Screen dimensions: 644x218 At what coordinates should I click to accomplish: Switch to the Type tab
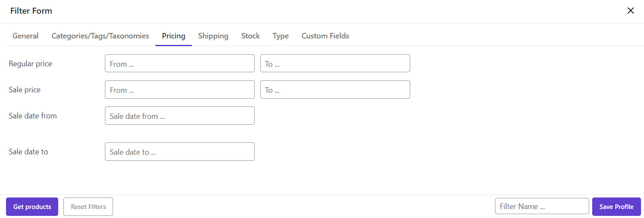click(x=280, y=36)
